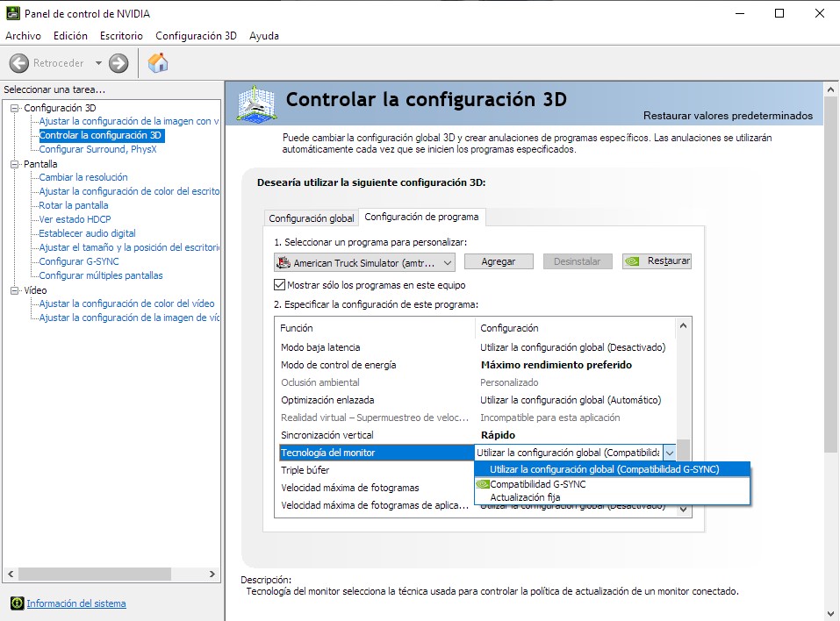
Task: Click the American Truck Simulator program icon
Action: (283, 262)
